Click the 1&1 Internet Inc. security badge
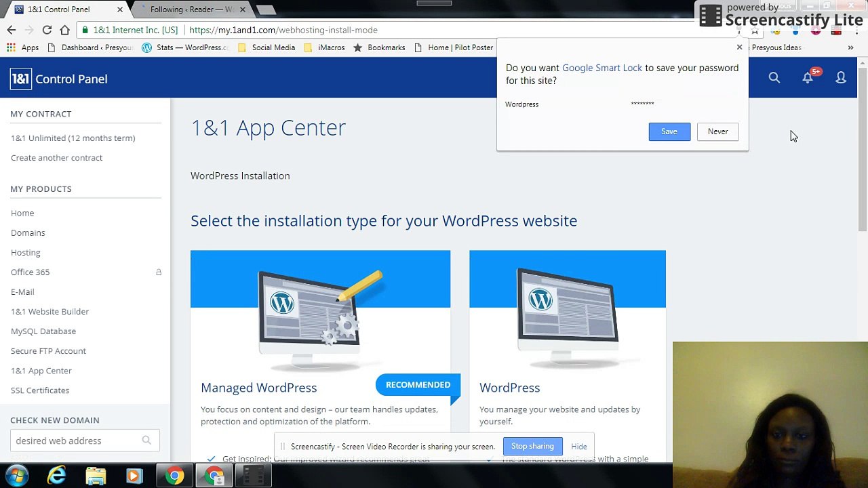Image resolution: width=868 pixels, height=488 pixels. (130, 30)
